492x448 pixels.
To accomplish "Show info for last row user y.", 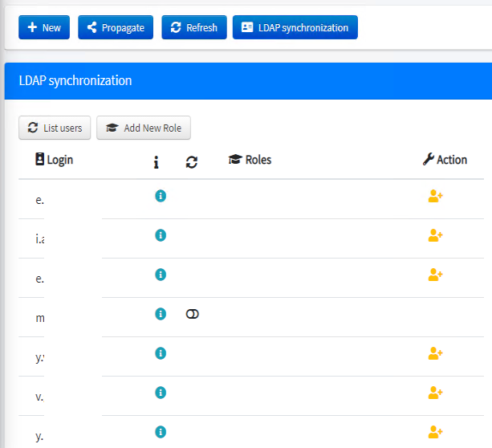I will pyautogui.click(x=161, y=432).
